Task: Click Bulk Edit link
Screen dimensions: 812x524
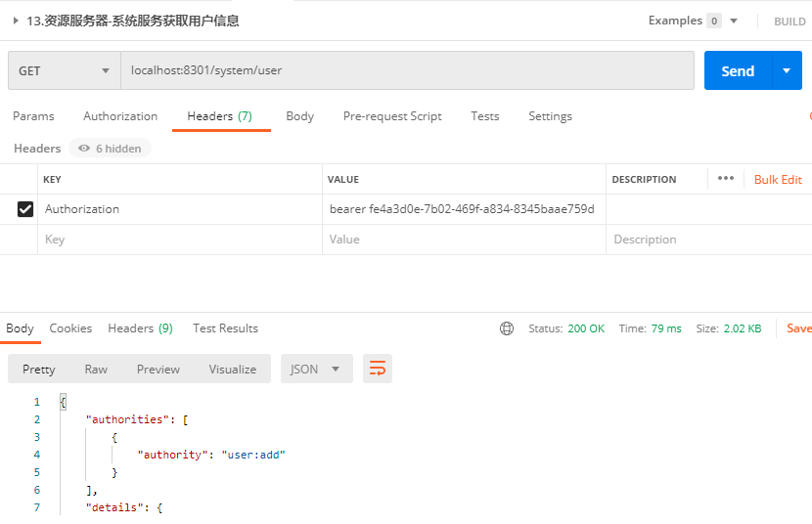Action: pyautogui.click(x=778, y=180)
